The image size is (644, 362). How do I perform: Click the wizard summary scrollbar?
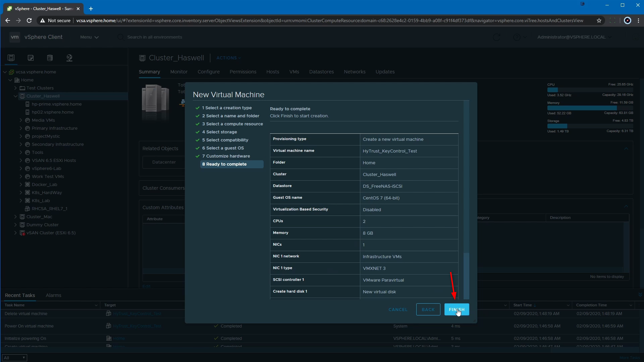466,276
